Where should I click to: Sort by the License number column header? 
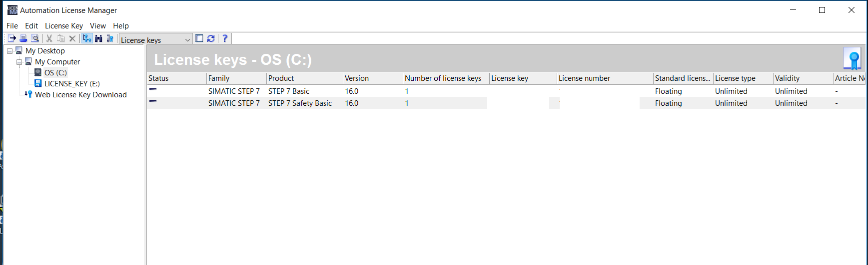(x=605, y=78)
